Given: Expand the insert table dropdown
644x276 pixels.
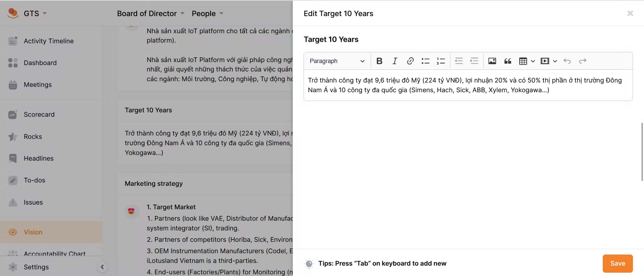Looking at the screenshot, I should click(x=533, y=61).
